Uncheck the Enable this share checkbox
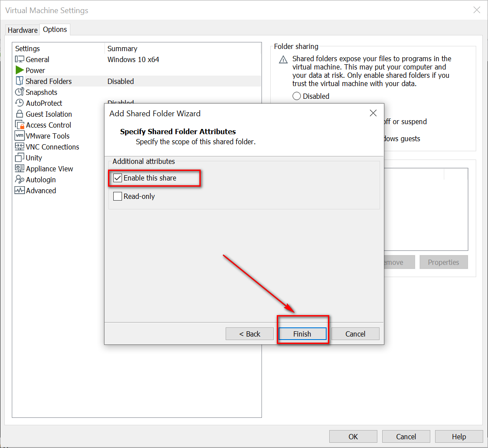 coord(117,178)
